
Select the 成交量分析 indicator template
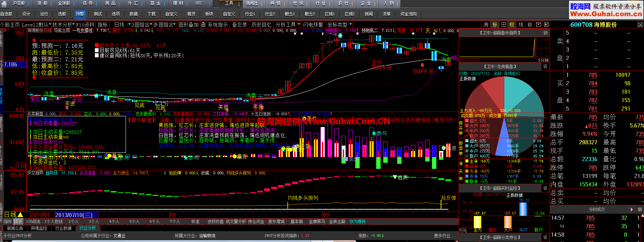pyautogui.click(x=236, y=221)
